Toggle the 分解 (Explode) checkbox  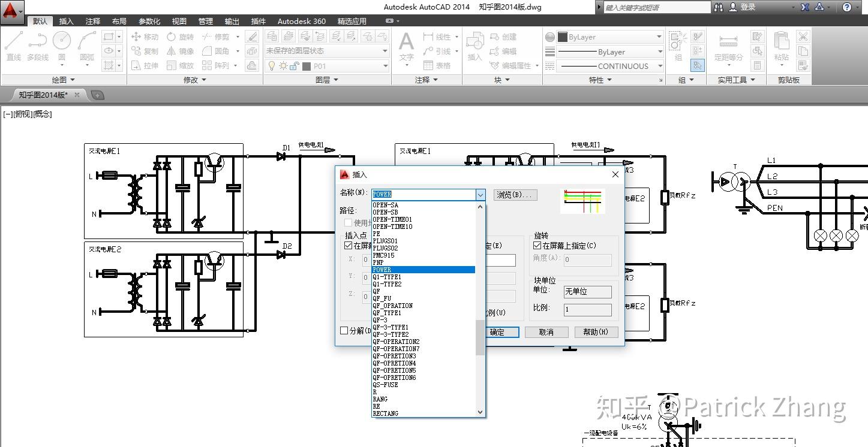[344, 330]
